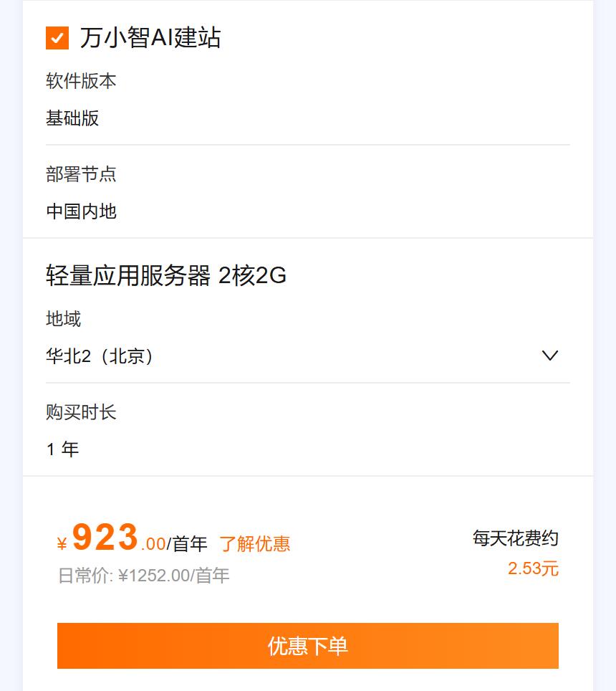Select the 1 年 purchase duration
616x691 pixels.
coord(62,449)
